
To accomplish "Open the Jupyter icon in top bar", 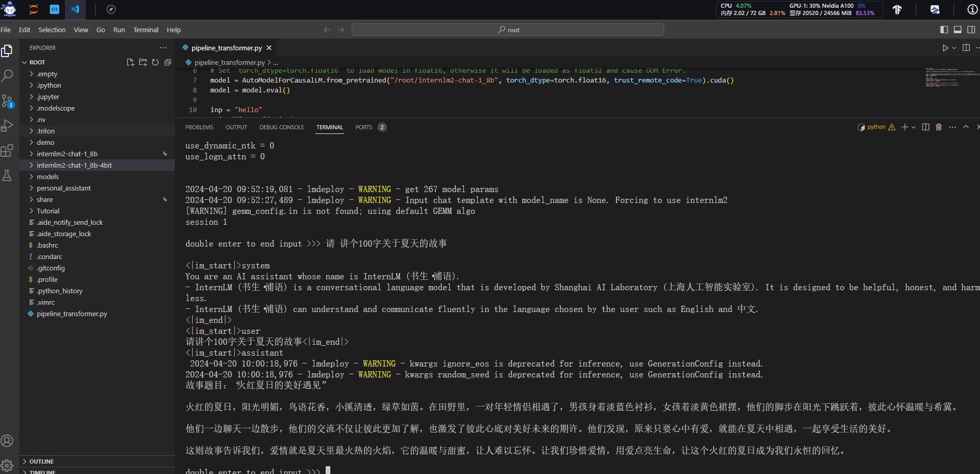I will point(33,9).
